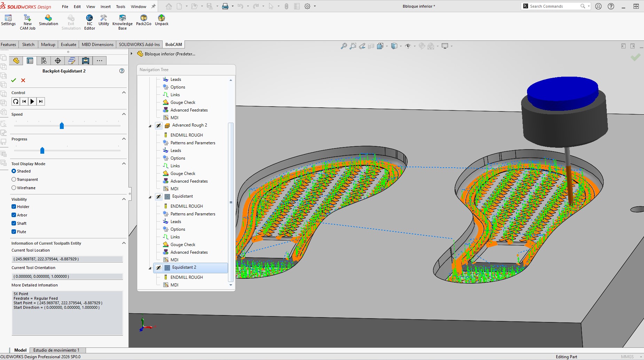Adjust the Speed slider in the backplot panel
Image resolution: width=644 pixels, height=360 pixels.
pyautogui.click(x=62, y=126)
